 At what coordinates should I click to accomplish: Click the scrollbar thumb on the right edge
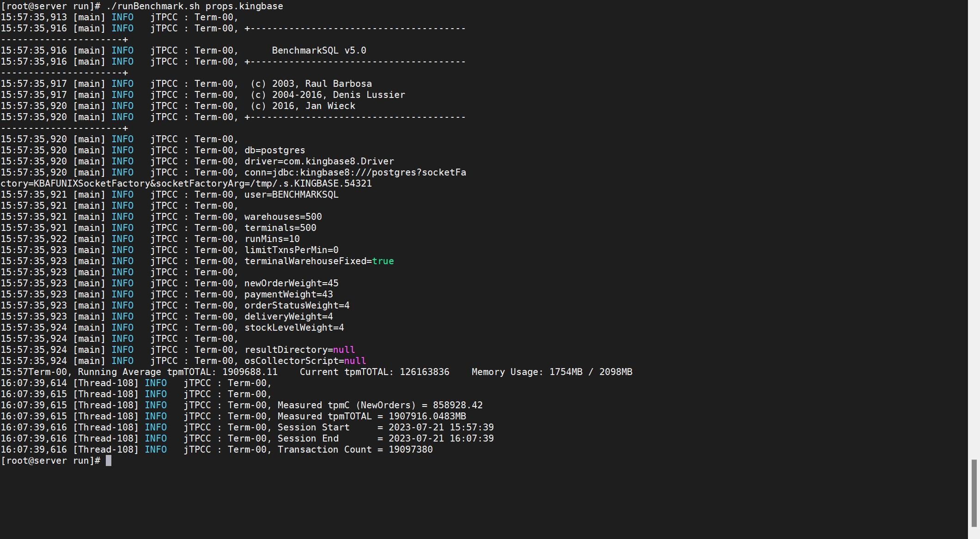click(x=974, y=492)
